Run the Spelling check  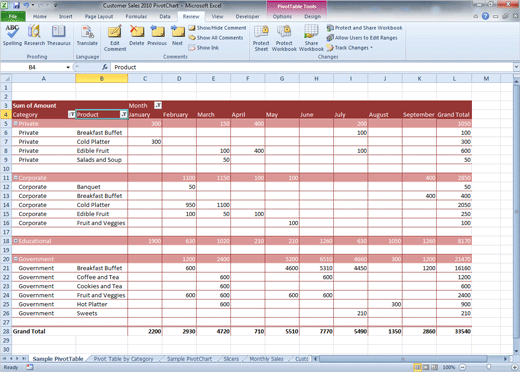(12, 35)
